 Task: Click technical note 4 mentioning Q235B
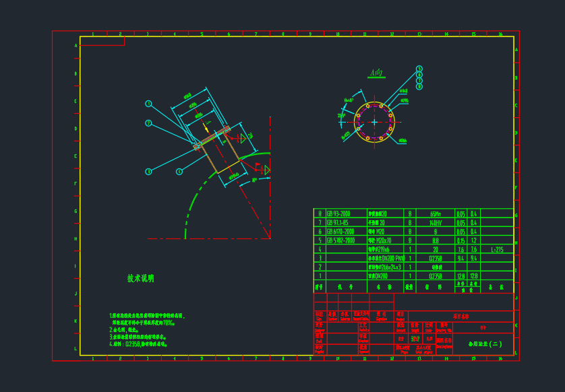[138, 344]
